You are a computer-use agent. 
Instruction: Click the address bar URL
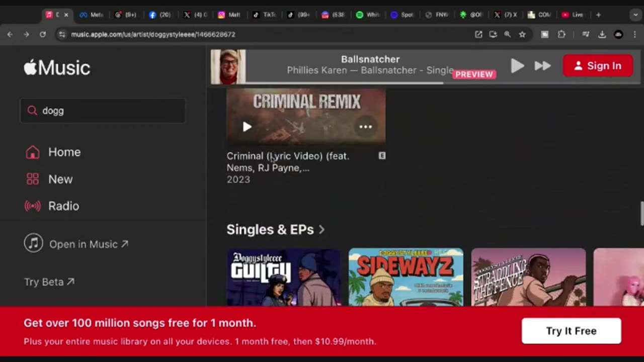(153, 34)
